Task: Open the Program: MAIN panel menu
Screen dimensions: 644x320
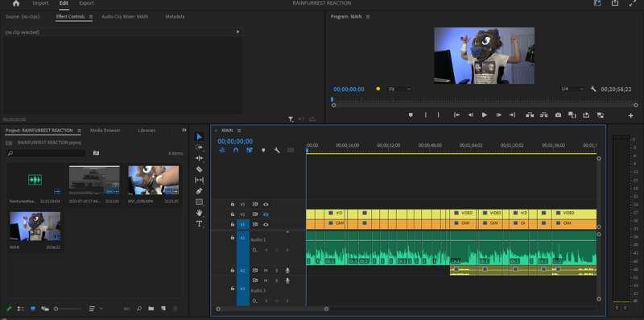Action: point(368,17)
